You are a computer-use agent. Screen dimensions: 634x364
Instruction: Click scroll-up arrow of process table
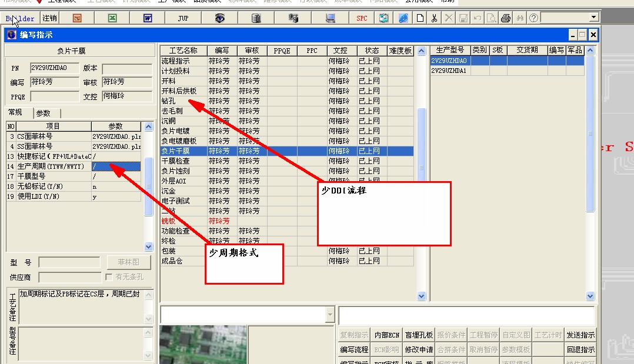pyautogui.click(x=421, y=51)
